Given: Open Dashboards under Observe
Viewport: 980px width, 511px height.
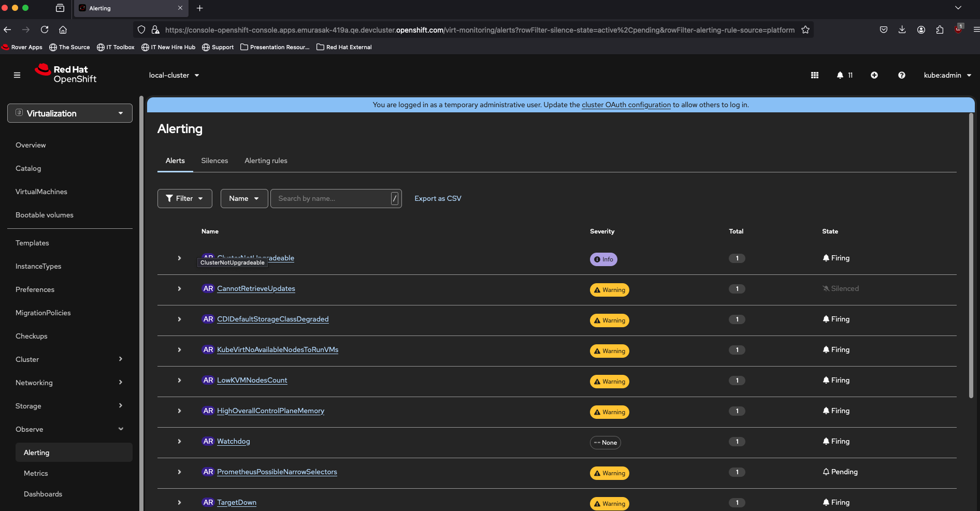Looking at the screenshot, I should [x=43, y=494].
